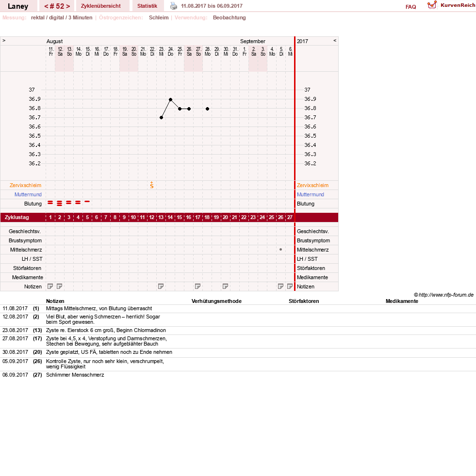Click Medikamente column header in notes table

(x=402, y=301)
